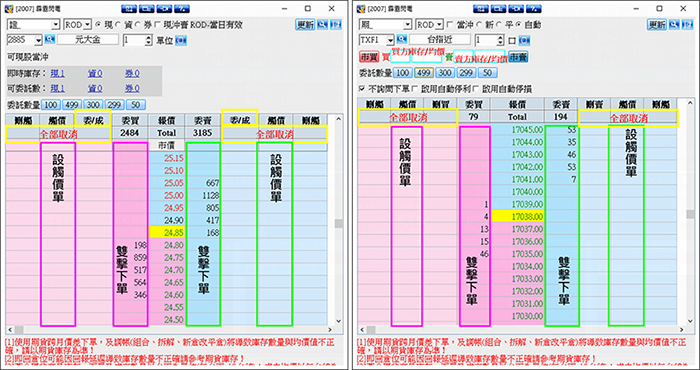Screen dimensions: 700x370
Task: Click horizontal scrollbar right arrow in stock window
Action: [330, 330]
